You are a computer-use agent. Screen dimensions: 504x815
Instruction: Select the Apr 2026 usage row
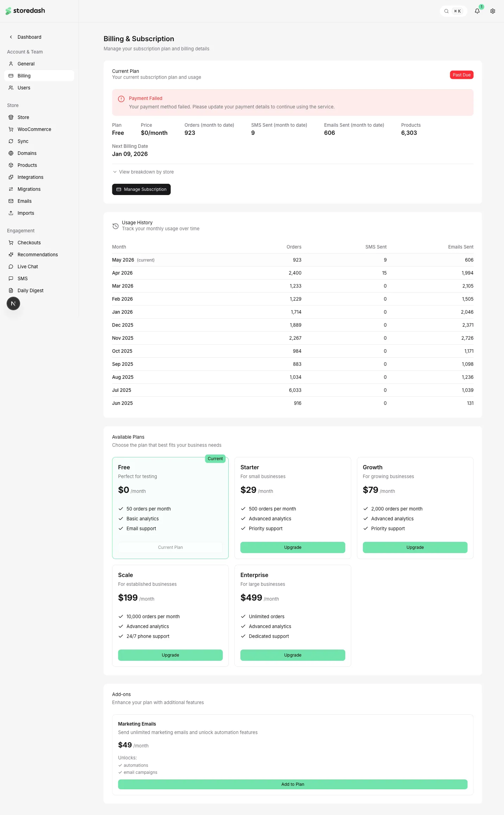tap(293, 273)
